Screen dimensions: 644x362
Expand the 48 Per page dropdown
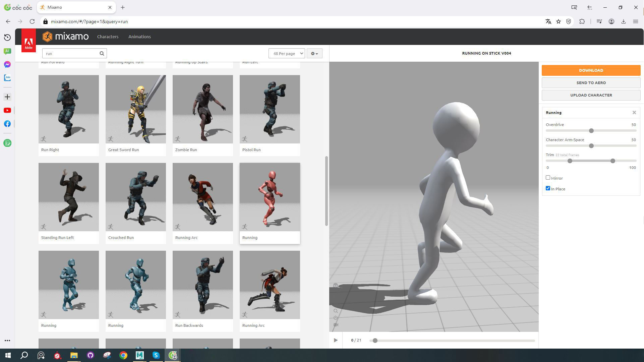coord(287,54)
